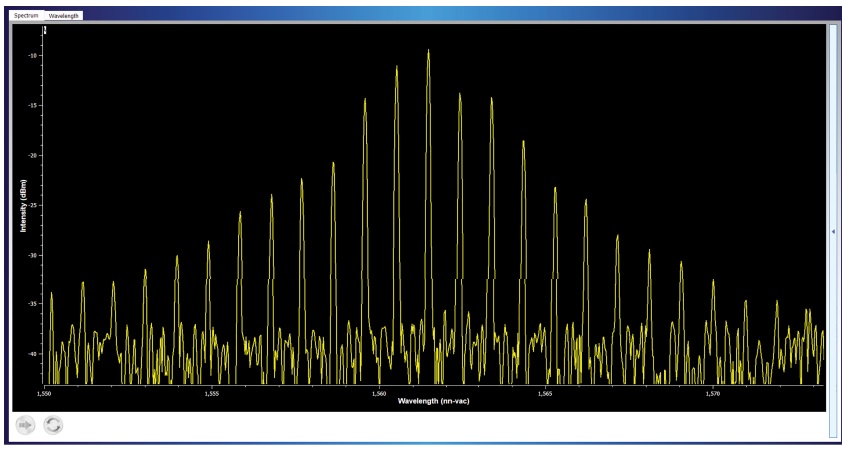The height and width of the screenshot is (451, 842).
Task: Click the 1,550 tick label on wavelength axis
Action: click(45, 393)
